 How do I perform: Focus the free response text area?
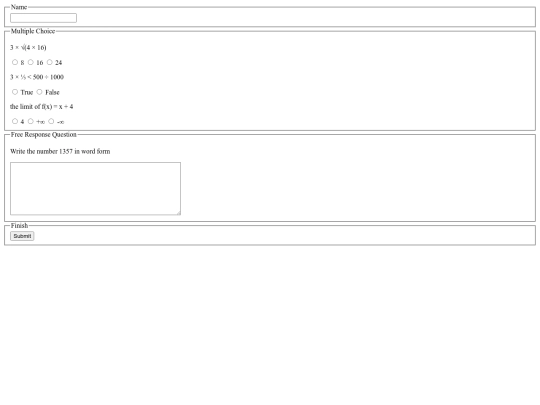[95, 189]
